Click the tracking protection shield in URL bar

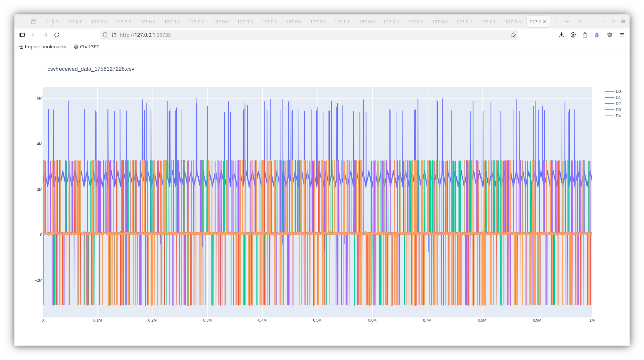point(105,35)
